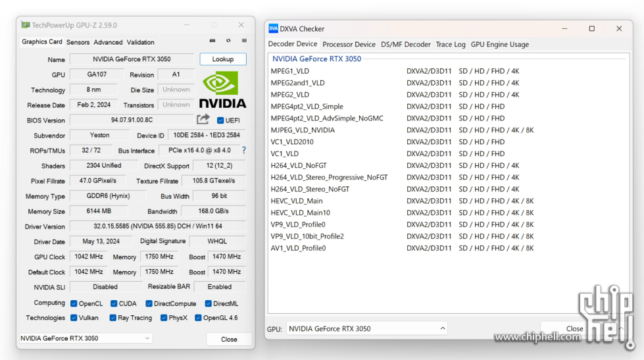Screen dimensions: 644x360
Task: Click the Driver Version field
Action: click(158, 226)
